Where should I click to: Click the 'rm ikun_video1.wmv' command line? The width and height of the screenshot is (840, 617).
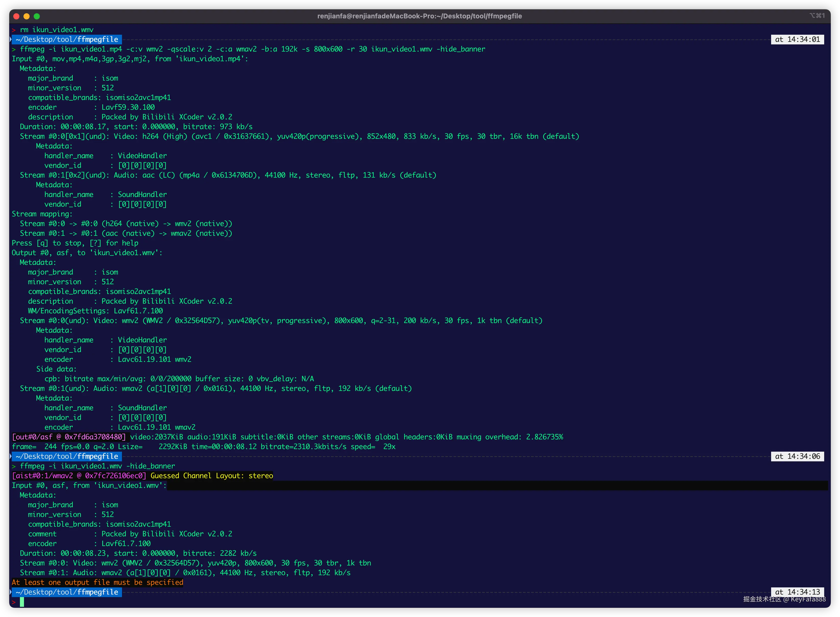(56, 30)
